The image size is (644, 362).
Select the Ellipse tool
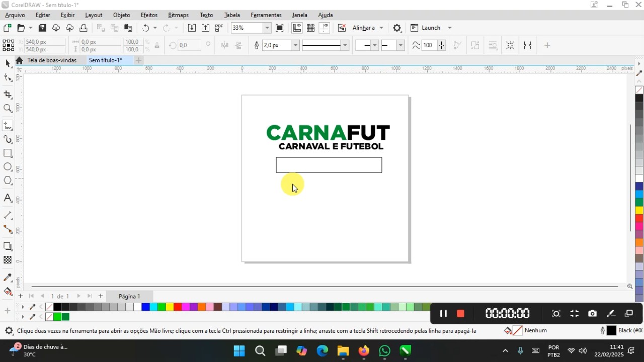[8, 167]
